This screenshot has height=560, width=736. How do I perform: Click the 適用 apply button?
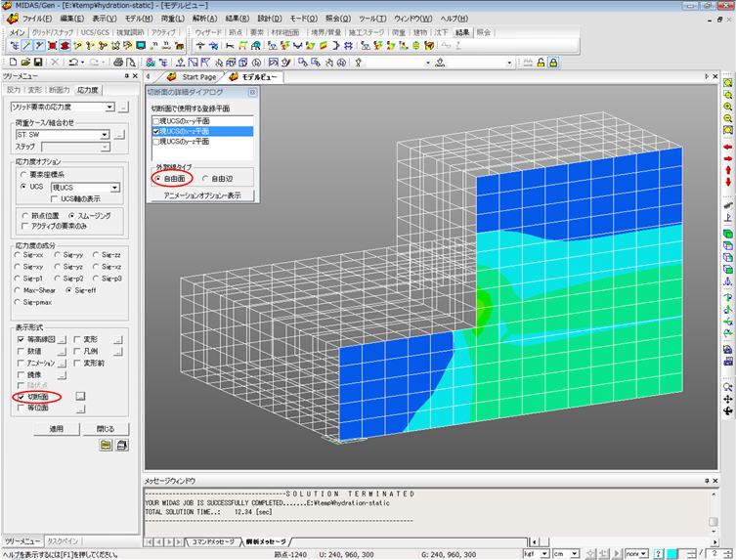tap(57, 429)
